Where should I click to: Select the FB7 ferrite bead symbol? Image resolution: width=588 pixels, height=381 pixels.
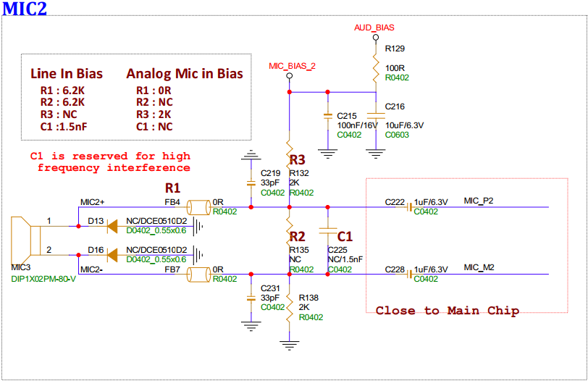[x=196, y=274]
